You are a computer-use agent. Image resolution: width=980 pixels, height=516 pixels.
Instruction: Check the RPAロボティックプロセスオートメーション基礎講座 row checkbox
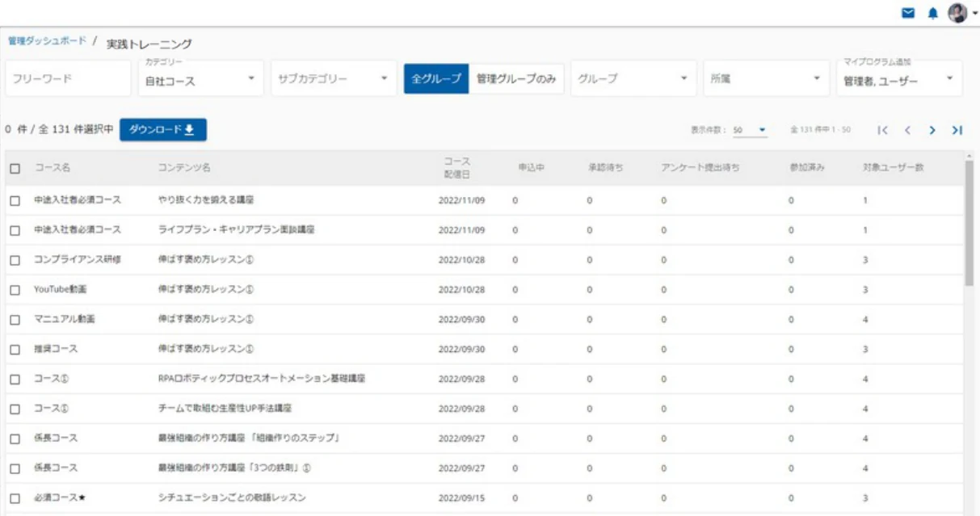click(15, 380)
